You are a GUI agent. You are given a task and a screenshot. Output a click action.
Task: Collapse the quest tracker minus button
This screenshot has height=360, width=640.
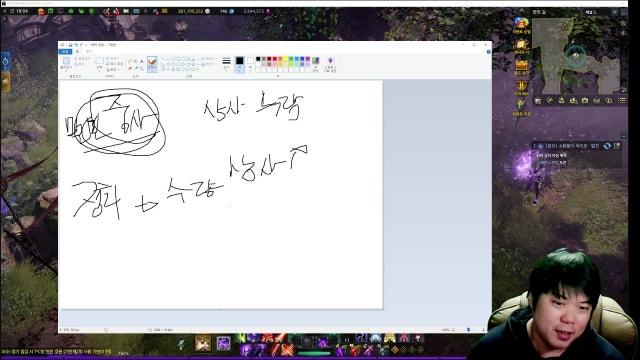point(624,135)
